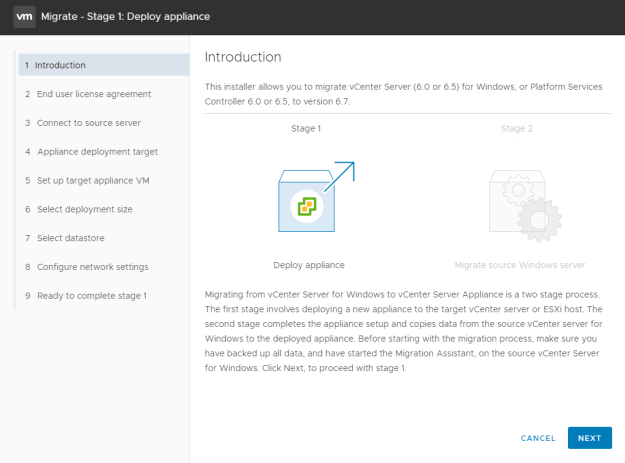Click the NEXT button
625x463 pixels.
(590, 438)
